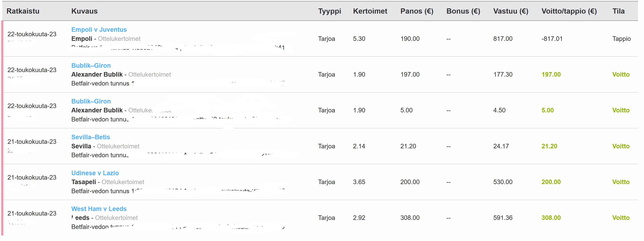The image size is (644, 241).
Task: Open the Sevilla–Betis event link
Action: point(91,137)
